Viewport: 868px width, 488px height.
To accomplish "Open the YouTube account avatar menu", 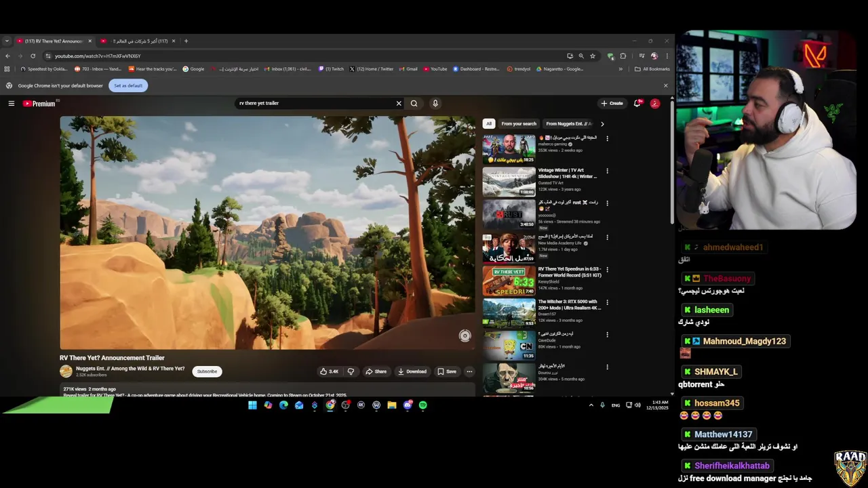I will 655,104.
